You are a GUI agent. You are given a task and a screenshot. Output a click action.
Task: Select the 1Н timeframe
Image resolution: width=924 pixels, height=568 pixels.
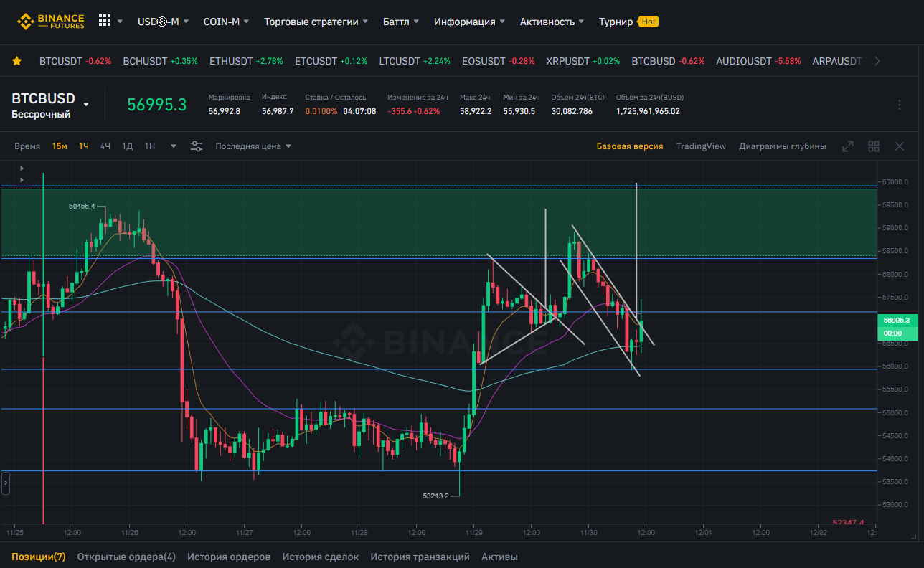(x=150, y=146)
